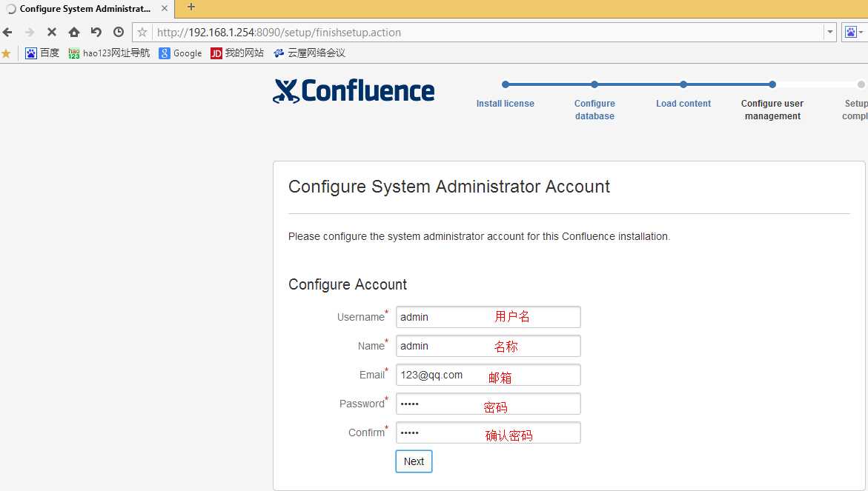Image resolution: width=868 pixels, height=491 pixels.
Task: Bookmark this page with the star icon
Action: click(x=142, y=32)
